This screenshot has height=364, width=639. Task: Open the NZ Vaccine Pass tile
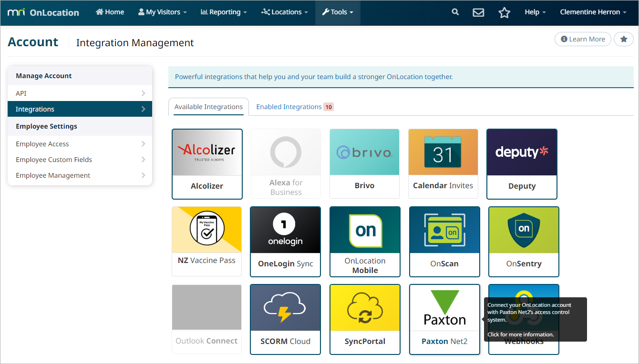(x=207, y=242)
